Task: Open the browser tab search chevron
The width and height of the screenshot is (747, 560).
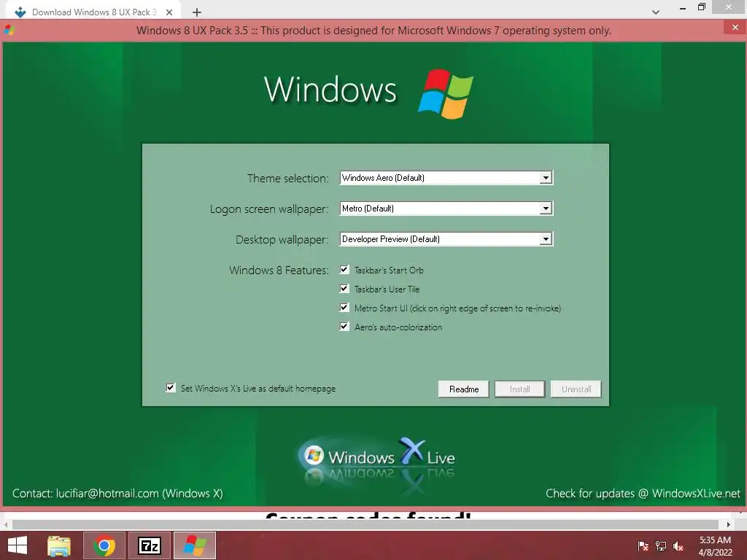Action: pos(656,12)
